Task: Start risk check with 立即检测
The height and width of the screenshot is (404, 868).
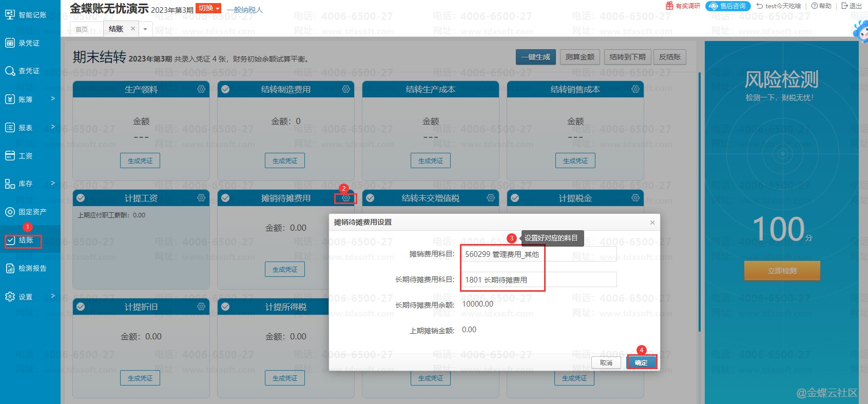Action: point(782,271)
